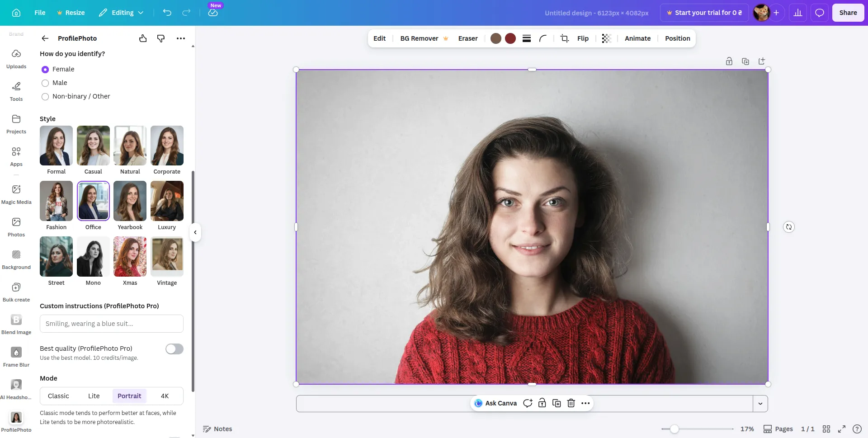Open the page options chevron dropdown
Viewport: 868px width, 438px height.
761,403
